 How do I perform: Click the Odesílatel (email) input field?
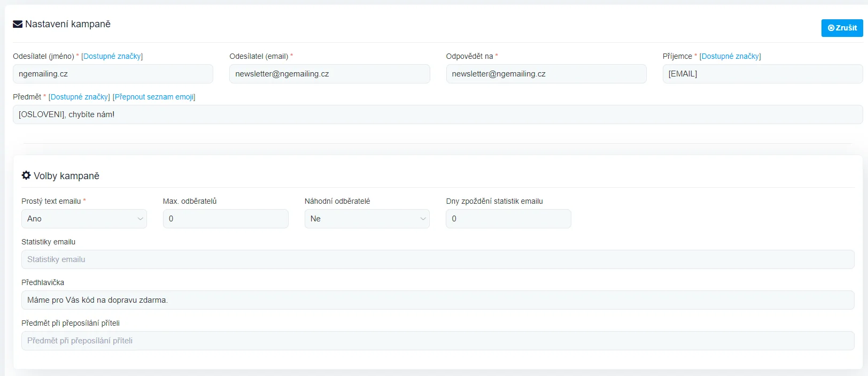click(329, 74)
